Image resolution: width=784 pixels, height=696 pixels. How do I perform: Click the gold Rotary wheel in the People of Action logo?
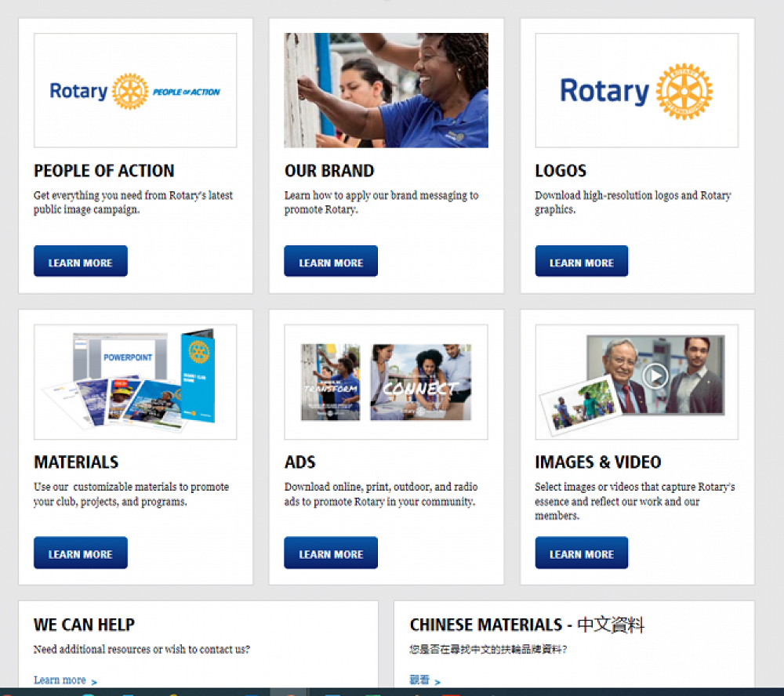(x=130, y=92)
